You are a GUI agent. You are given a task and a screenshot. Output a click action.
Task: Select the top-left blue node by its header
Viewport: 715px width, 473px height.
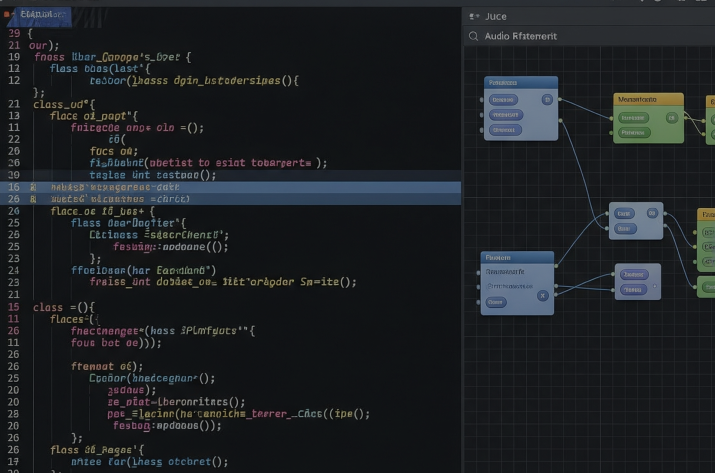[x=521, y=83]
